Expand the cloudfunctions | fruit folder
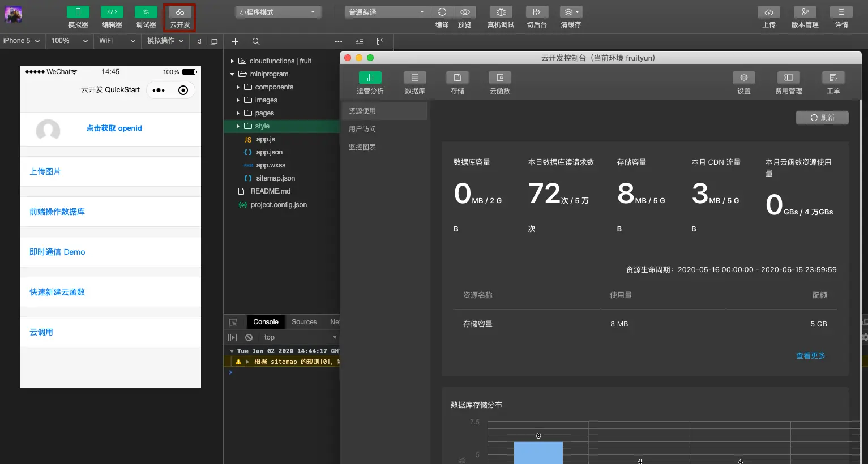 (x=232, y=61)
